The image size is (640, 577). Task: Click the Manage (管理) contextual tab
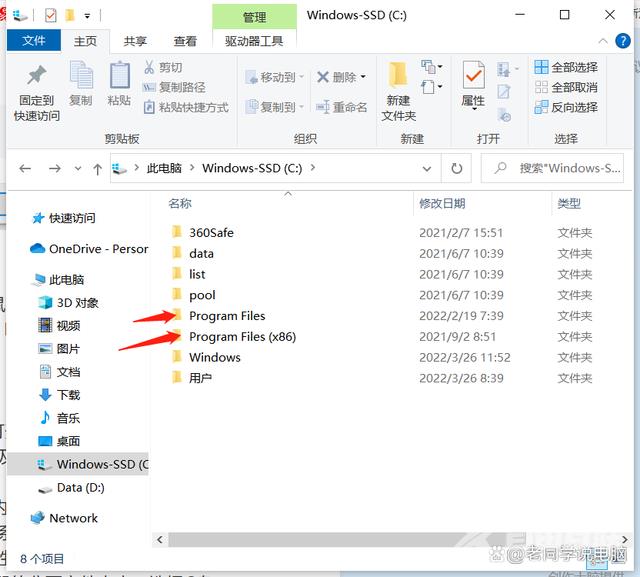point(254,17)
